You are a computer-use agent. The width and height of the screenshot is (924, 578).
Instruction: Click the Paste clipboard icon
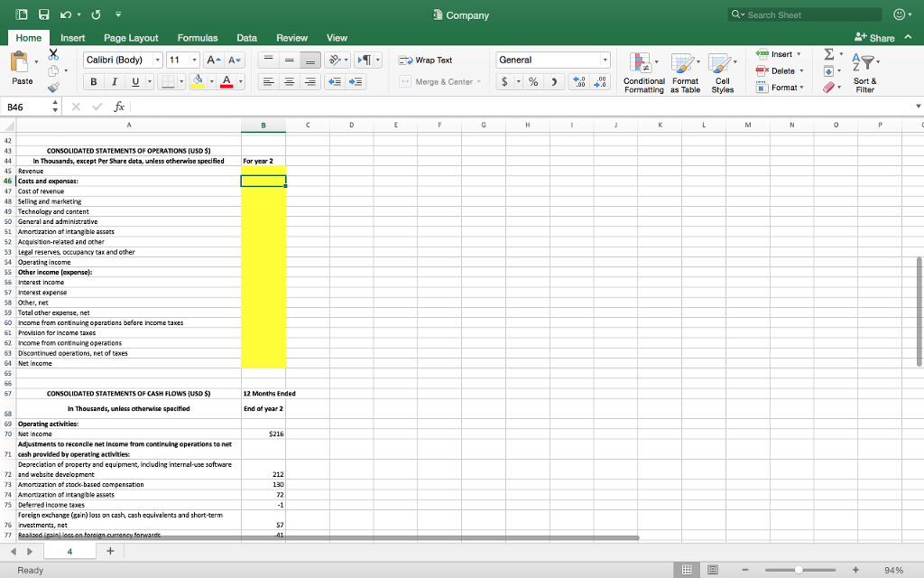point(20,62)
